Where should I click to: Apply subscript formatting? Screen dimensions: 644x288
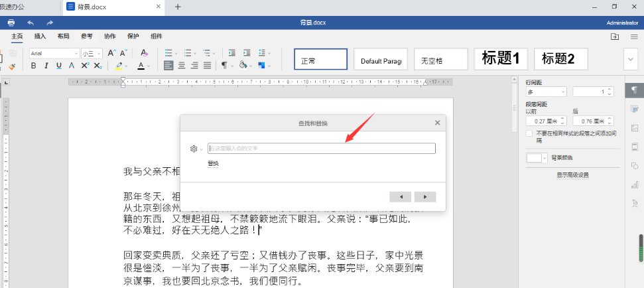pyautogui.click(x=97, y=65)
